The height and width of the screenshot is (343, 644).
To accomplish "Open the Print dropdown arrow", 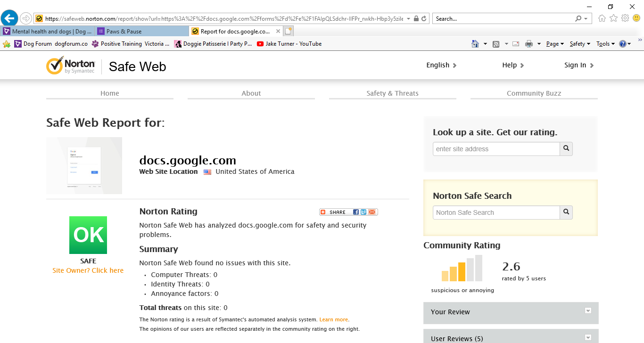I will pos(538,44).
